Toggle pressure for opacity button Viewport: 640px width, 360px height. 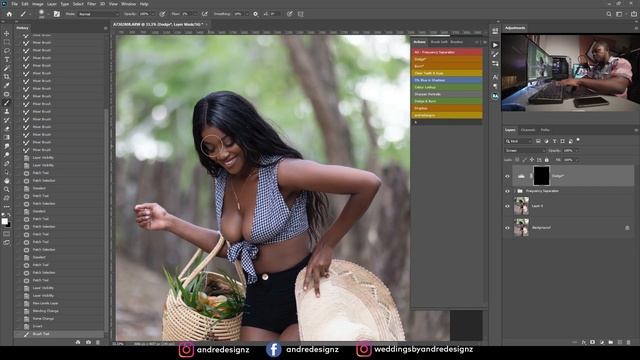point(162,14)
